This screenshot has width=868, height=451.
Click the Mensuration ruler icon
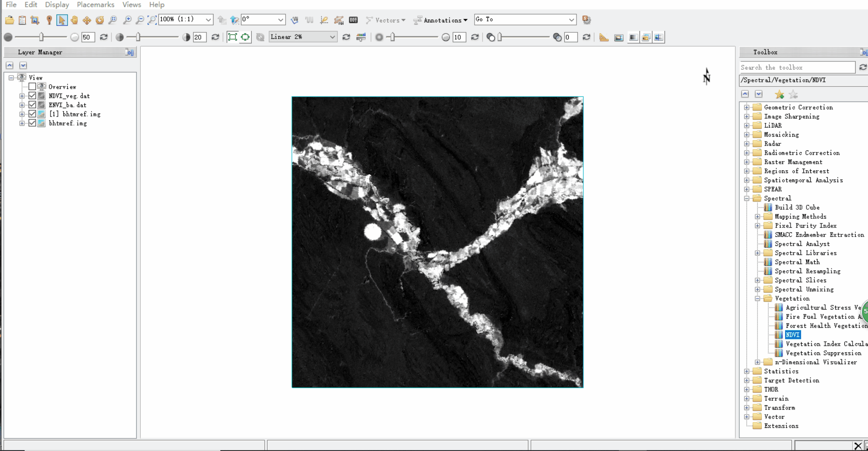604,37
